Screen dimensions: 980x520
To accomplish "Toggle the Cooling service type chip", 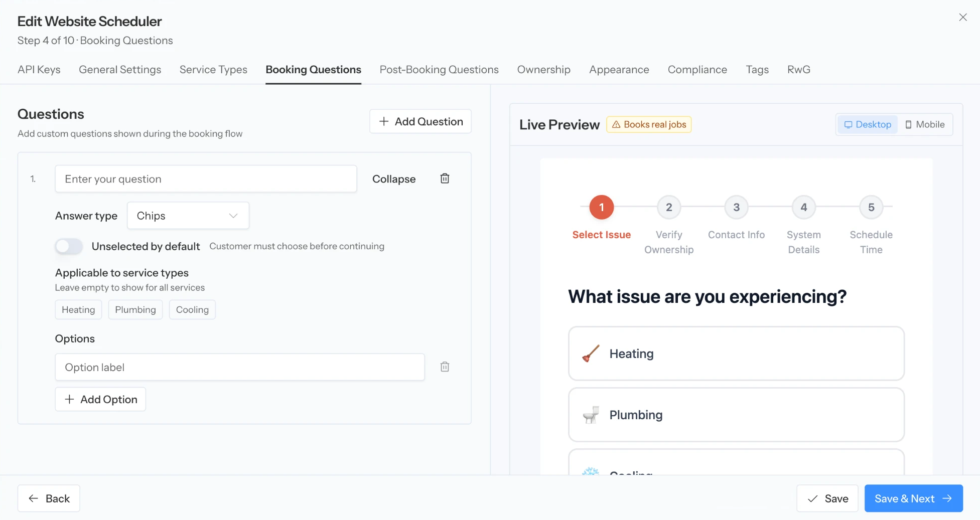I will coord(192,310).
